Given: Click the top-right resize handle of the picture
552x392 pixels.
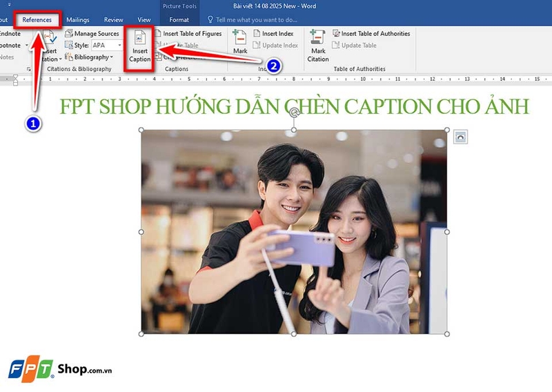Looking at the screenshot, I should pyautogui.click(x=446, y=130).
